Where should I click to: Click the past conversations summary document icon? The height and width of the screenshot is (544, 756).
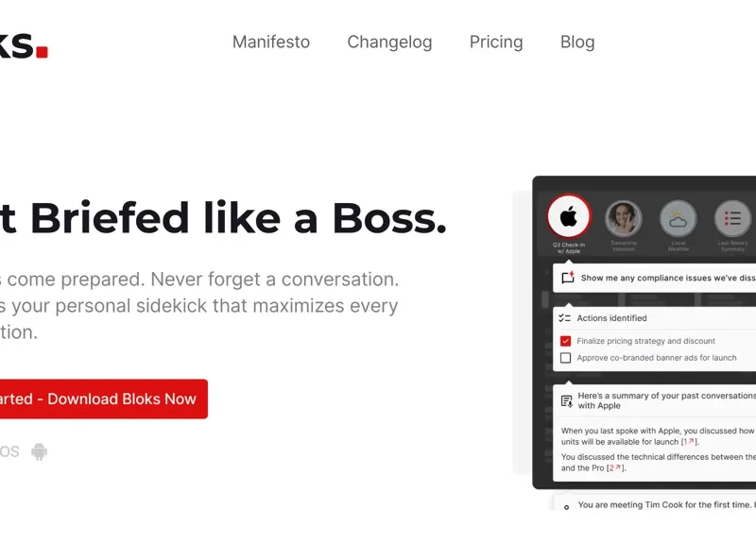566,400
